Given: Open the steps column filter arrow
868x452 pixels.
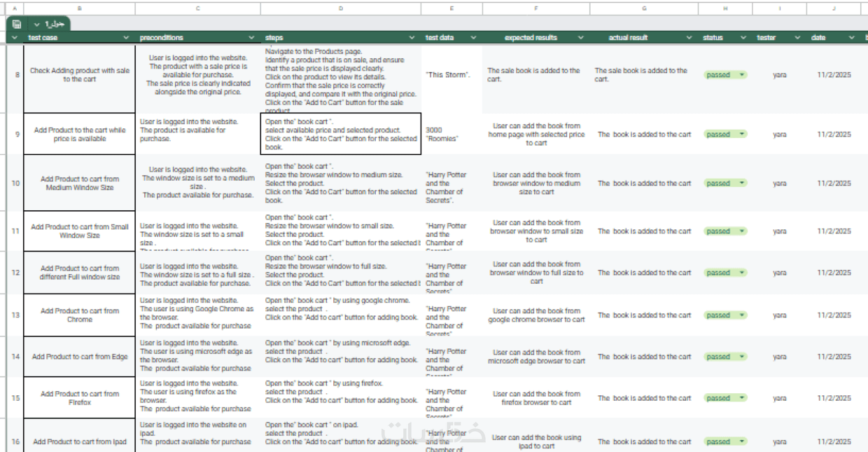Looking at the screenshot, I should 412,38.
